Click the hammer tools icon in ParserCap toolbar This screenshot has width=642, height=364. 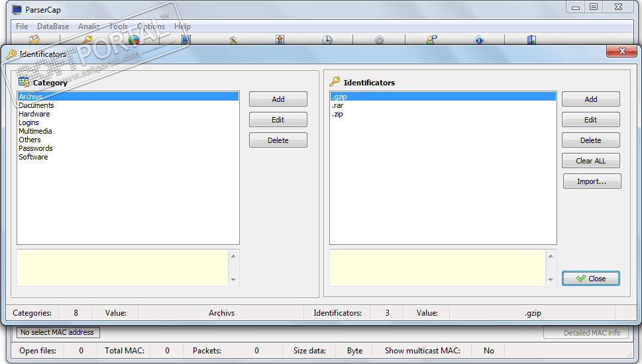[233, 40]
